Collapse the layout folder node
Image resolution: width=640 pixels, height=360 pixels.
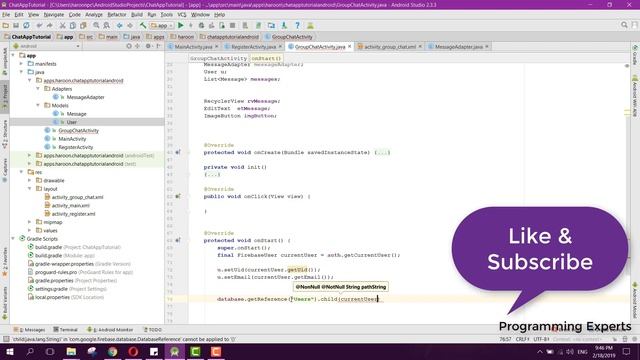(29, 189)
